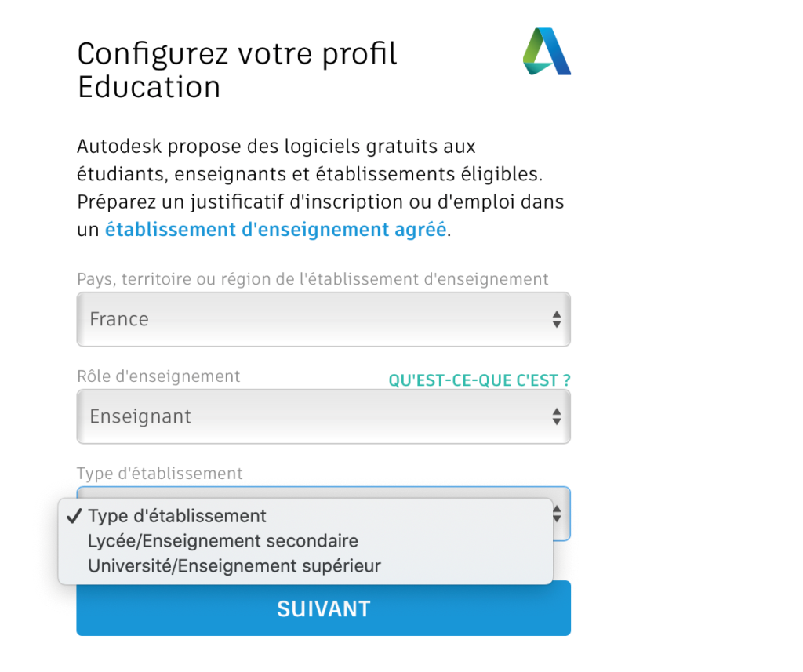The width and height of the screenshot is (803, 672).
Task: Click the focused Type d'établissement select field
Action: point(324,514)
